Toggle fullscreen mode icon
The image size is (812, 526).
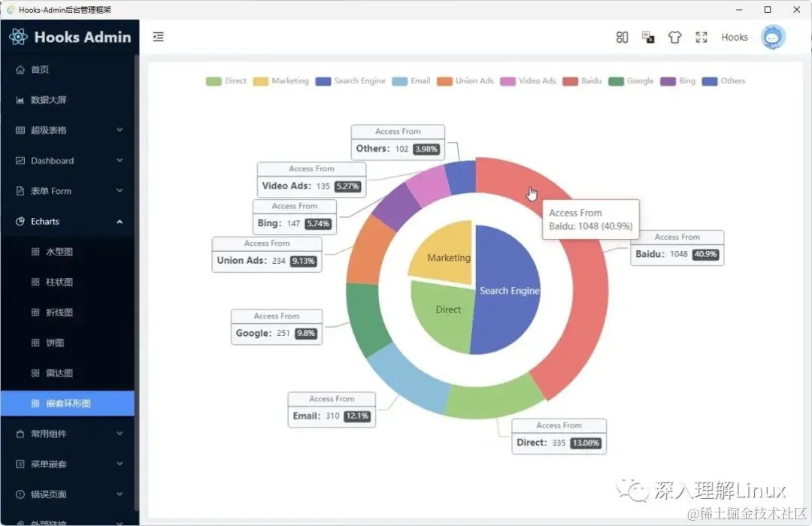click(x=701, y=38)
